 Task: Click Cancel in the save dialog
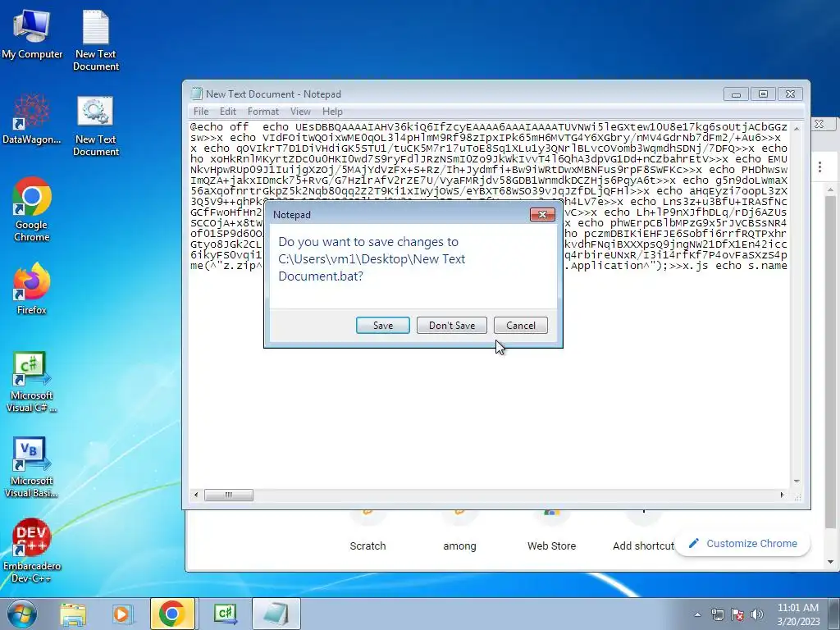pyautogui.click(x=521, y=325)
